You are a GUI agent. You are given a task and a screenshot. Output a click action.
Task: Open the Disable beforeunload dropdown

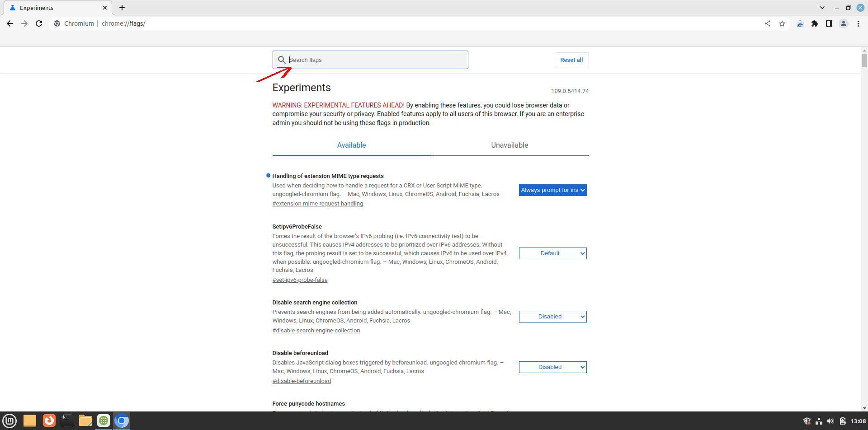pyautogui.click(x=552, y=367)
